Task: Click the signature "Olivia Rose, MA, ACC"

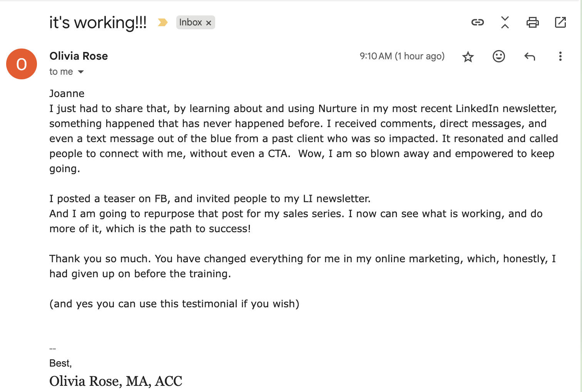Action: (x=115, y=381)
